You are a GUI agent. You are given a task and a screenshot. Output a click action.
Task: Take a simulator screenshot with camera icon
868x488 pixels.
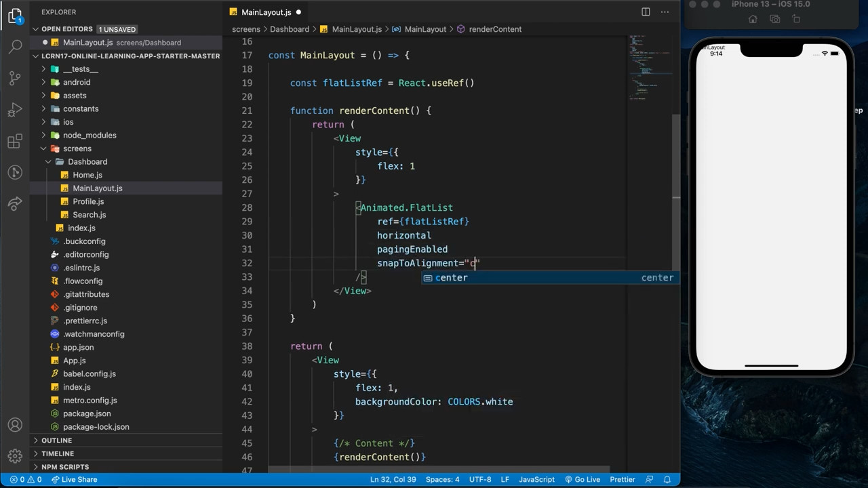(774, 20)
